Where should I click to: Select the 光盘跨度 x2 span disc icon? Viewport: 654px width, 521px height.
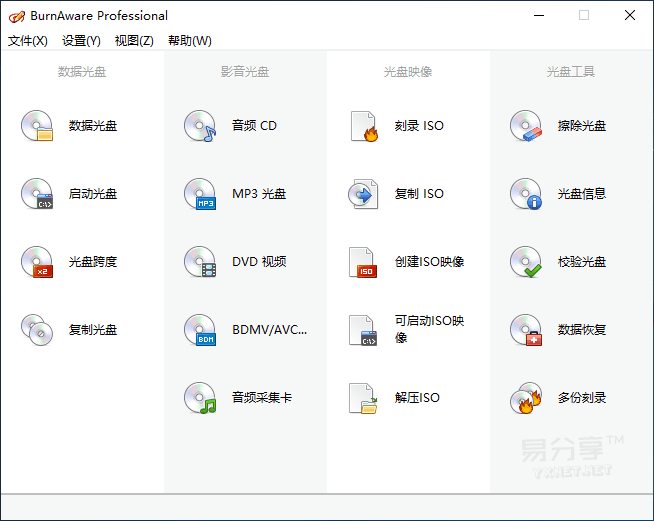(x=37, y=262)
